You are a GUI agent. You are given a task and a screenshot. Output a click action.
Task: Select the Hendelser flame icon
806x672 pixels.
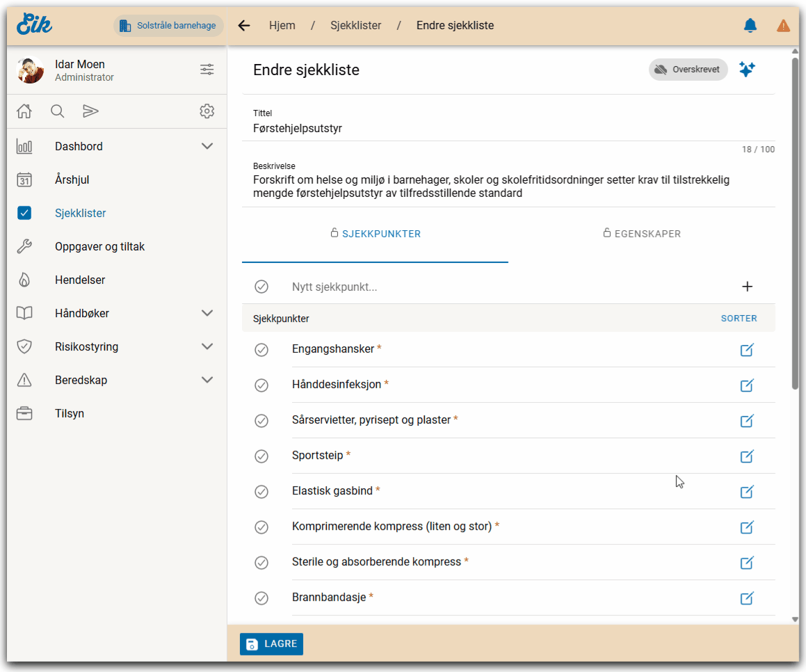(x=24, y=280)
